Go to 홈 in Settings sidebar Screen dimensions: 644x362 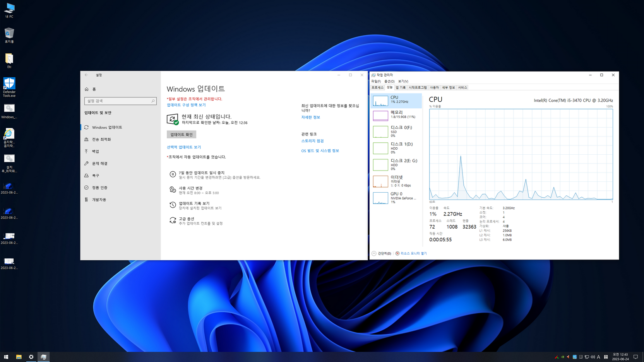[120, 89]
